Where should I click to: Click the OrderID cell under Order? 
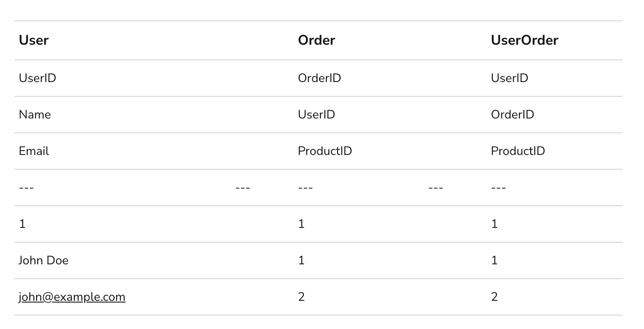pos(319,78)
